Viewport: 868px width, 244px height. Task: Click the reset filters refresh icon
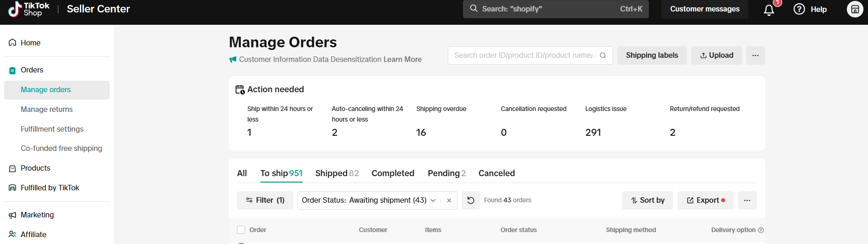pos(471,200)
